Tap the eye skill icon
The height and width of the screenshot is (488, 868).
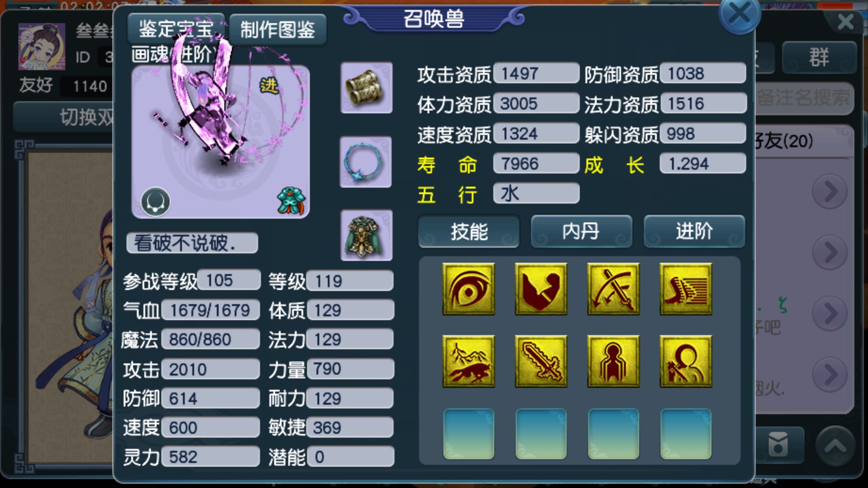click(x=468, y=289)
